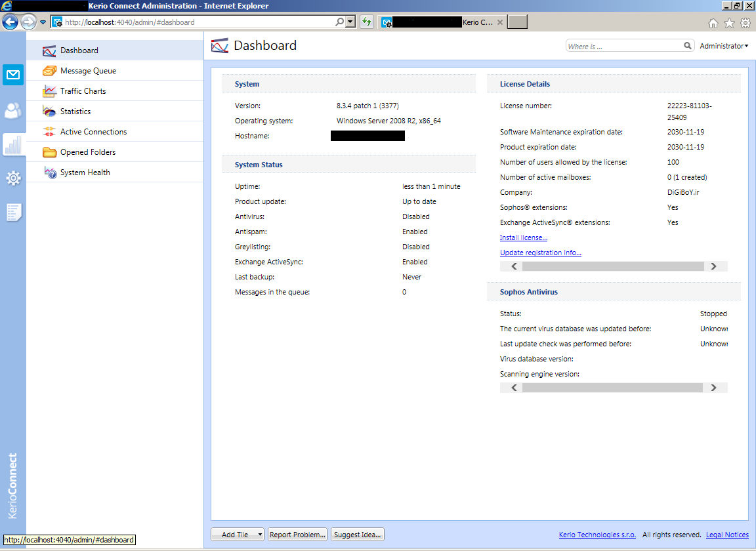
Task: Click the Sophos Antivirus horizontal scrollbar thumb
Action: [x=612, y=388]
